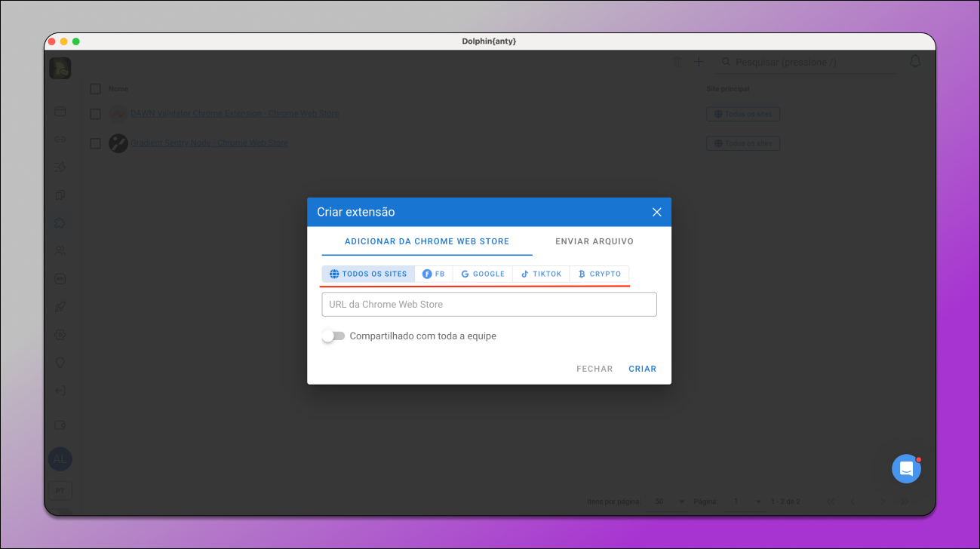Screen dimensions: 980x549
Task: Open the automation scenarios icon in sidebar
Action: (x=60, y=167)
